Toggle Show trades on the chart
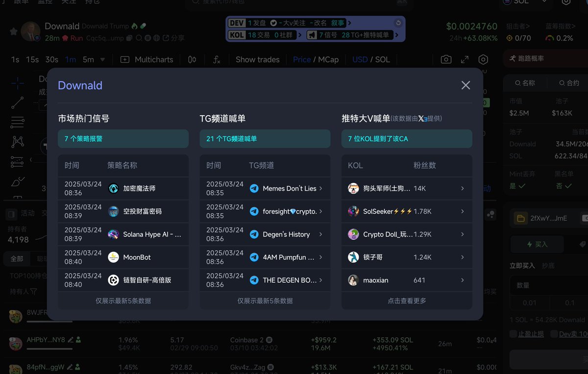 click(257, 59)
